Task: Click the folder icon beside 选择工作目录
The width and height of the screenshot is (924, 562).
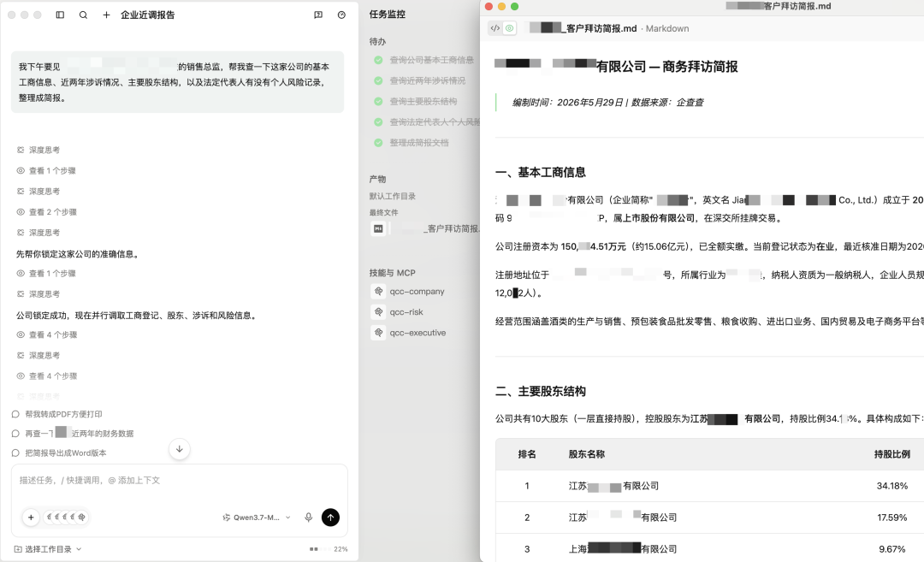Action: (18, 549)
